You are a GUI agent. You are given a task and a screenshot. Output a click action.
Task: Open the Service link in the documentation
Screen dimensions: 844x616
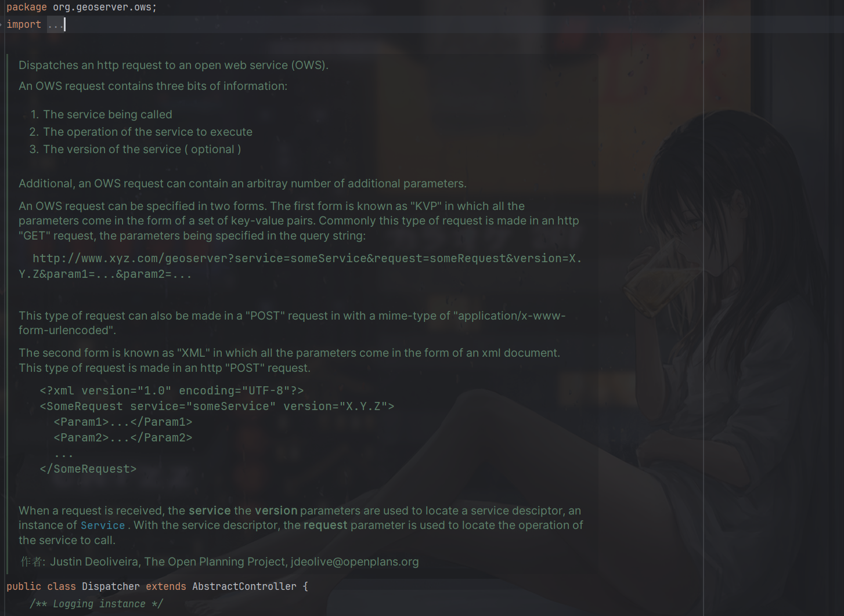pyautogui.click(x=103, y=526)
